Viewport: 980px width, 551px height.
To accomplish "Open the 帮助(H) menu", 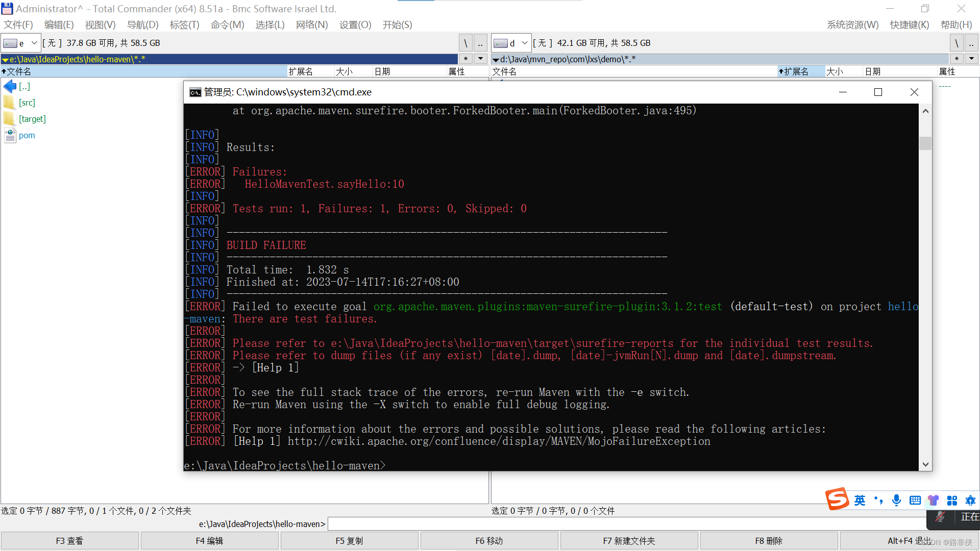I will (x=956, y=25).
